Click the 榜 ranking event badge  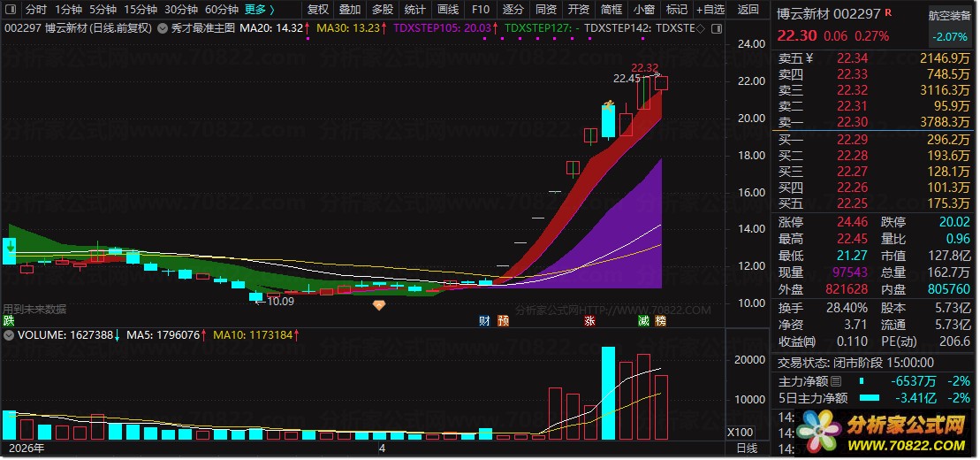pos(661,321)
